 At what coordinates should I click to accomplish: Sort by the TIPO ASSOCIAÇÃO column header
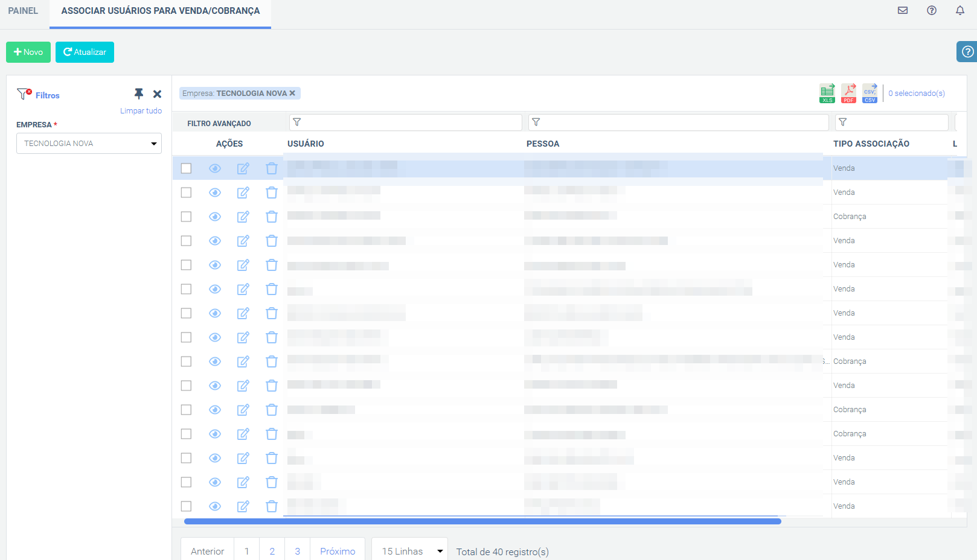871,144
